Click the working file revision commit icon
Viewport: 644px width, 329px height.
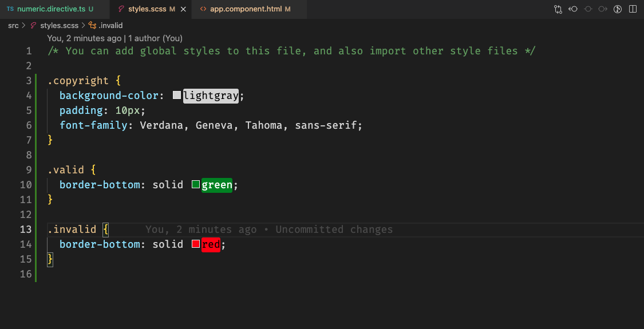pyautogui.click(x=588, y=9)
